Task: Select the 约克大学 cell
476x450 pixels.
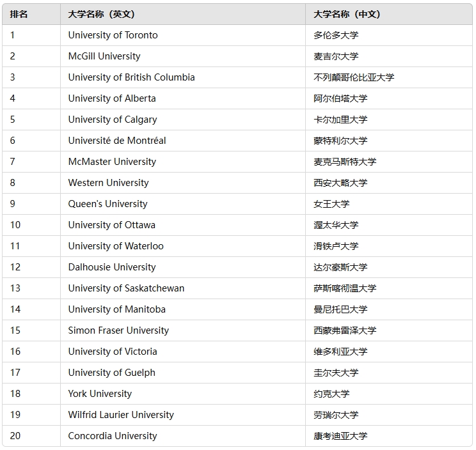Action: pyautogui.click(x=389, y=393)
